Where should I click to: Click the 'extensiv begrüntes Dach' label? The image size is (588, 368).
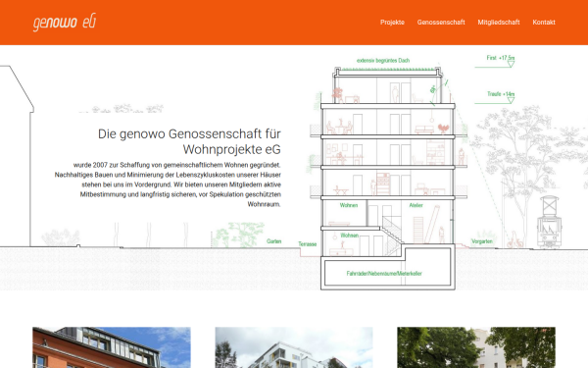point(383,61)
